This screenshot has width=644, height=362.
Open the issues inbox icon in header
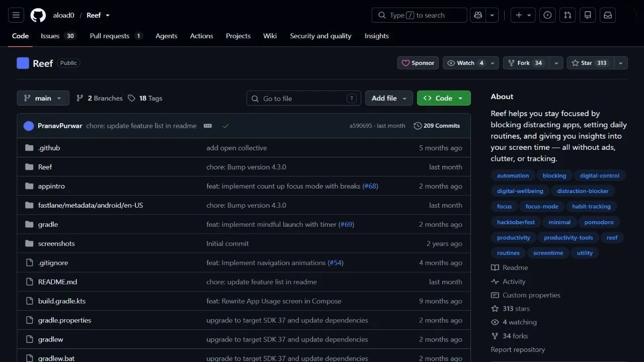coord(548,15)
